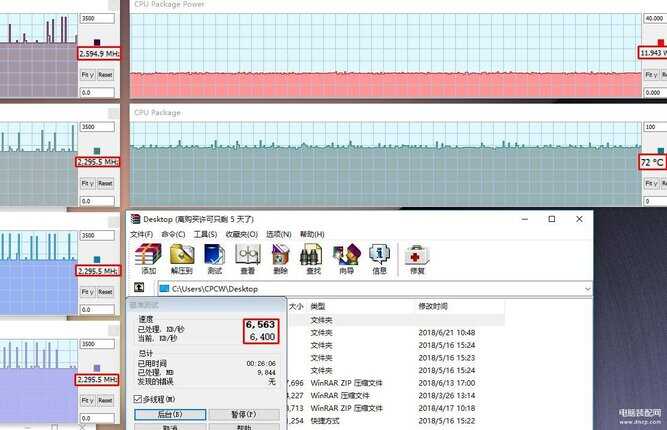Image resolution: width=667 pixels, height=430 pixels.
Task: Click the processed MB value 9,844
Action: tap(266, 373)
